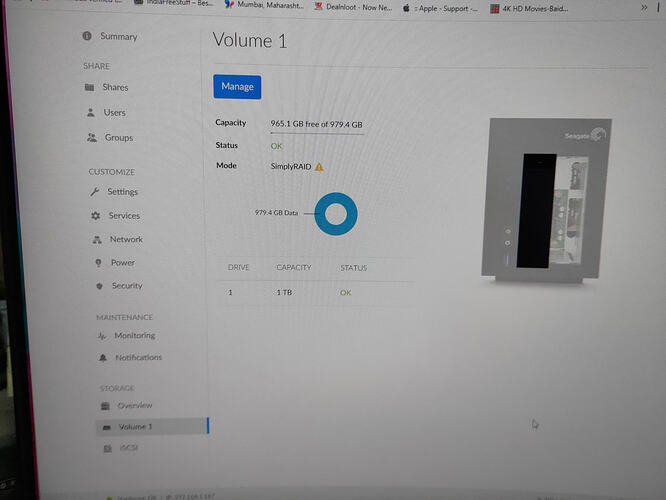Select the Groups people icon
The image size is (666, 500).
92,138
